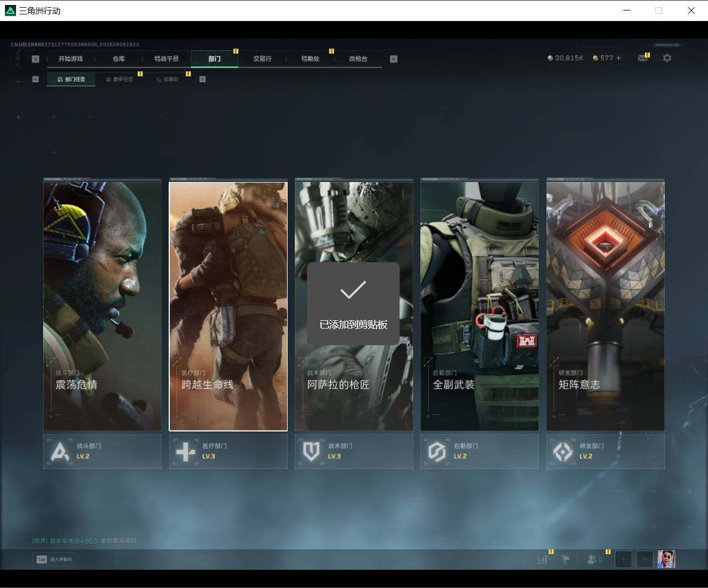Click the E key next-tab icon
This screenshot has height=588, width=708.
394,59
